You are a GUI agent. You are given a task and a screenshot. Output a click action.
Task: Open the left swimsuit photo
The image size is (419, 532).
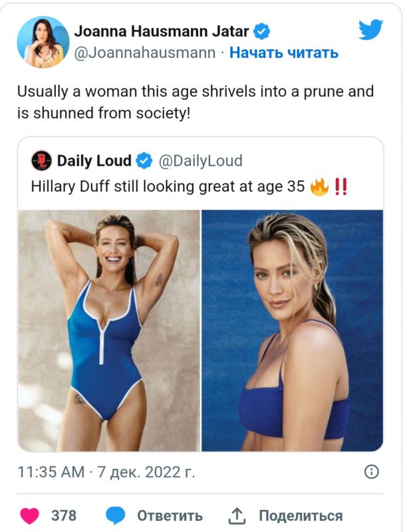(109, 331)
